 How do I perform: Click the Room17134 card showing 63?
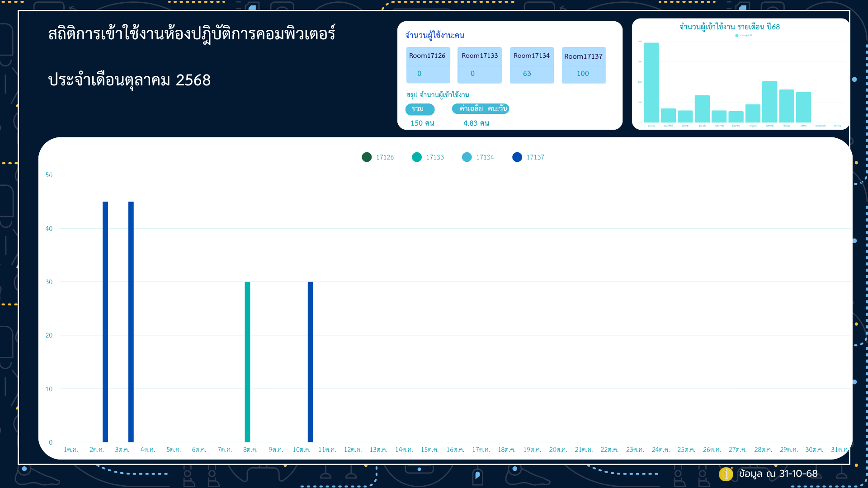531,65
